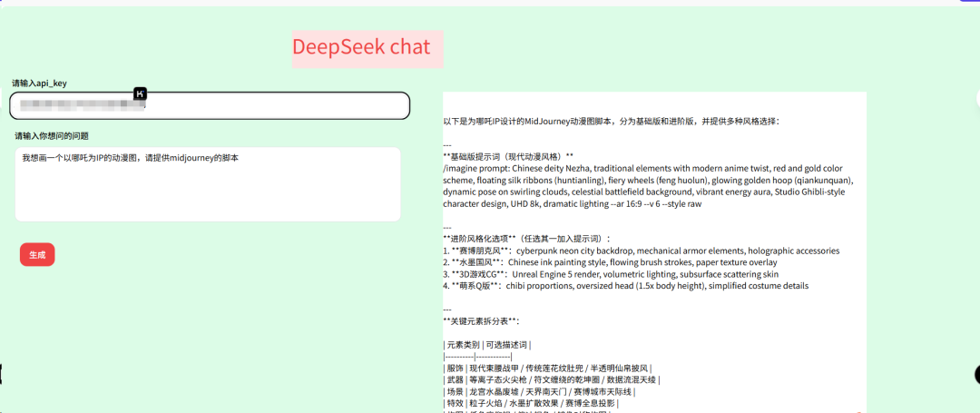Click the 3D游戏CG Unreal Engine line

click(611, 273)
